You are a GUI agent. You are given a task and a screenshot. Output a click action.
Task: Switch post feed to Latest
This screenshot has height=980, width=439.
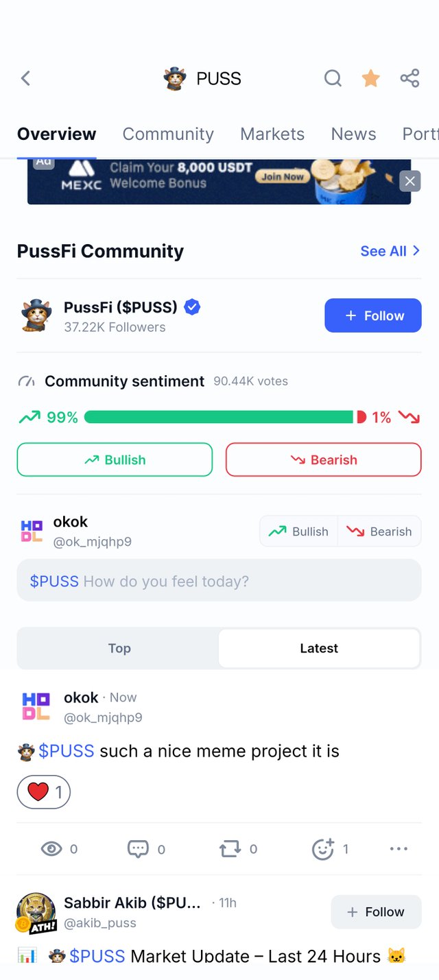pos(319,648)
